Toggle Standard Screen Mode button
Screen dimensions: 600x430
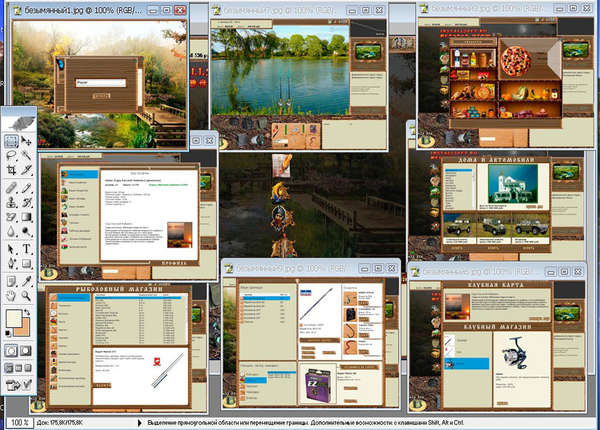tap(8, 368)
